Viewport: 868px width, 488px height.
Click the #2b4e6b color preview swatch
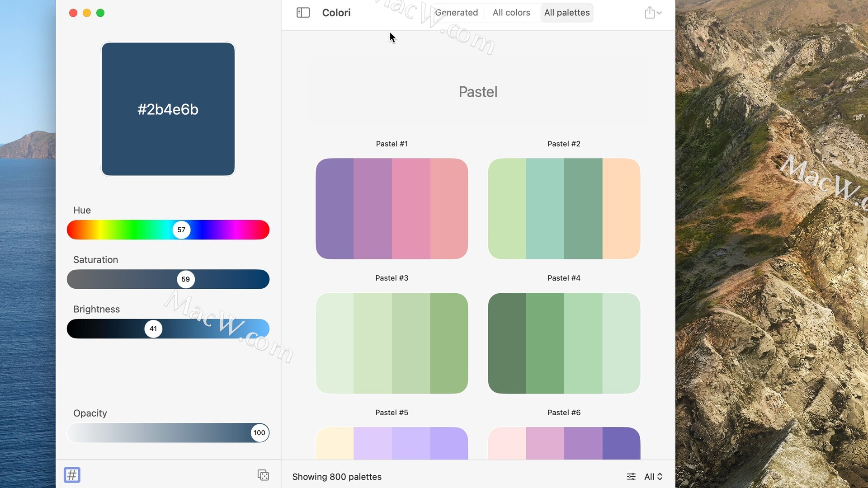168,109
